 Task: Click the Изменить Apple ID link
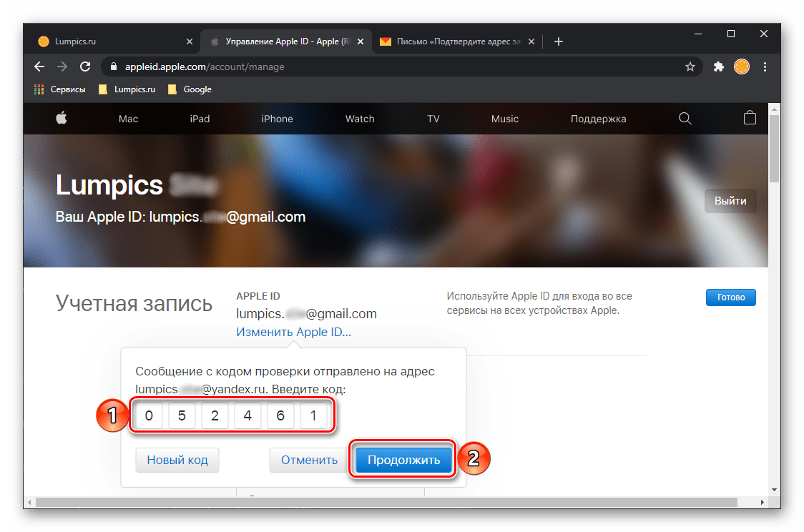click(293, 332)
